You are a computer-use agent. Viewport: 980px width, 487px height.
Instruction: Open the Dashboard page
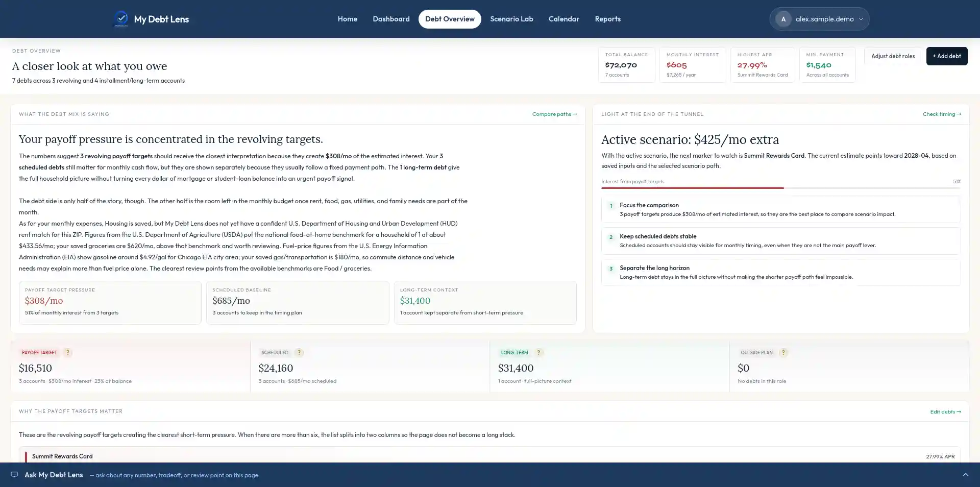(391, 19)
